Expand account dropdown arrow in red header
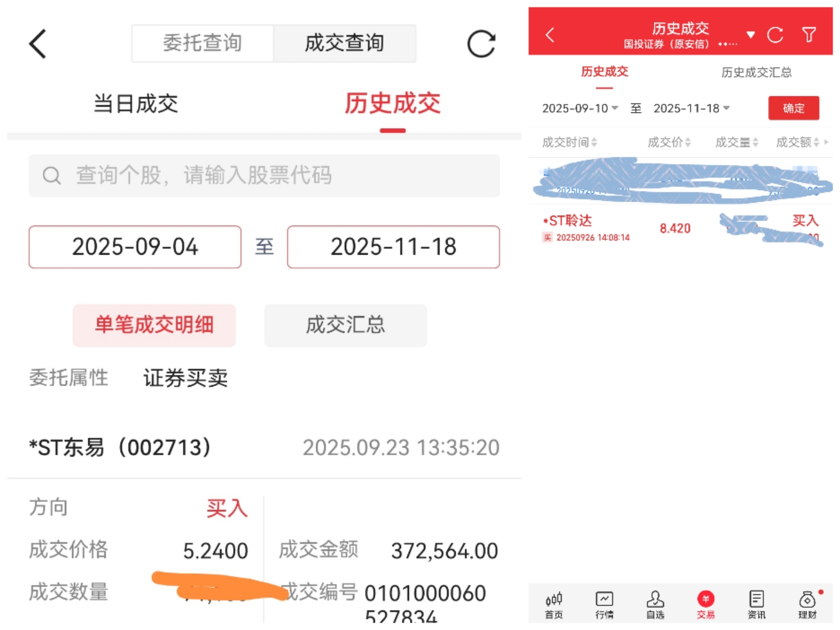 [x=751, y=35]
